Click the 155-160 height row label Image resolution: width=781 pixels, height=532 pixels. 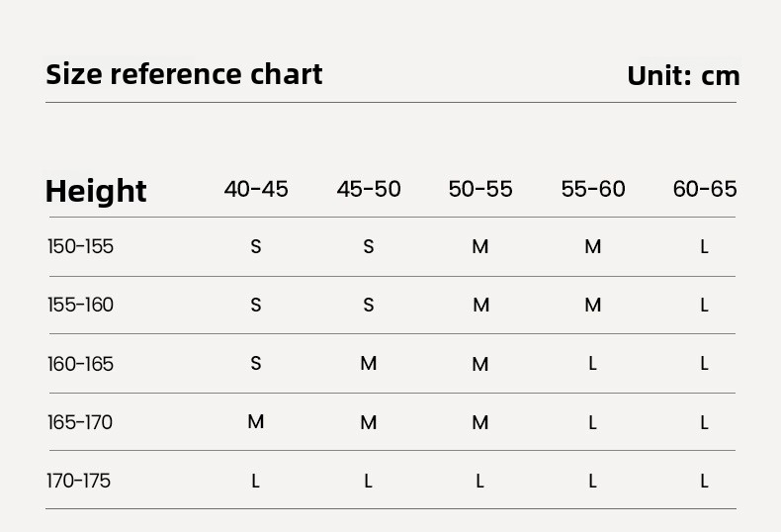coord(80,305)
